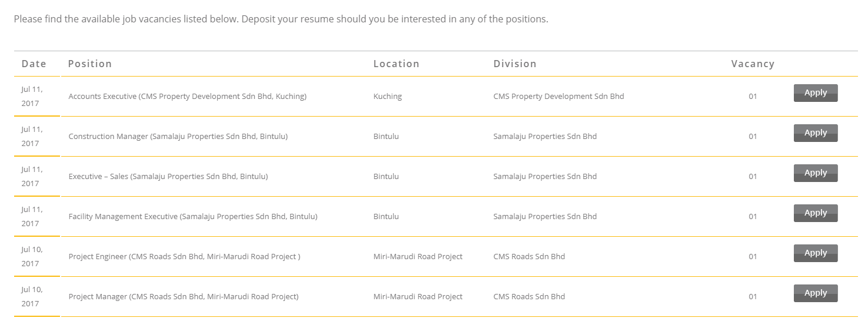
Task: Select CMS Property Development Sdn Bhd division cell
Action: pos(558,97)
